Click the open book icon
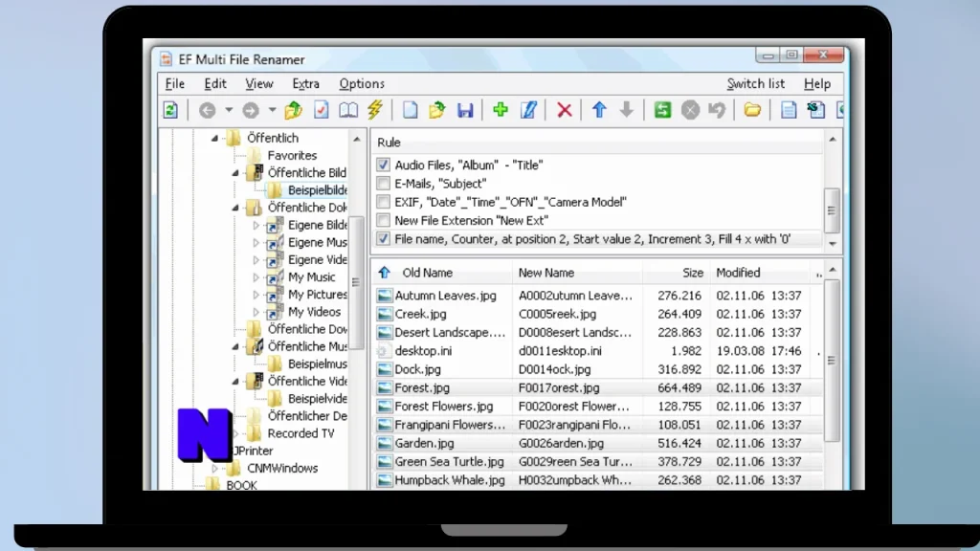 (348, 110)
